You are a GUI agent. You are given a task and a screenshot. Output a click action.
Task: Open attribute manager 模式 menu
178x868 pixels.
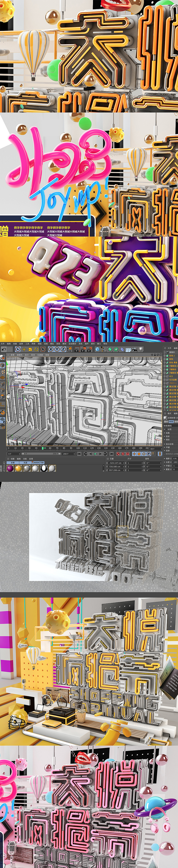click(x=169, y=413)
